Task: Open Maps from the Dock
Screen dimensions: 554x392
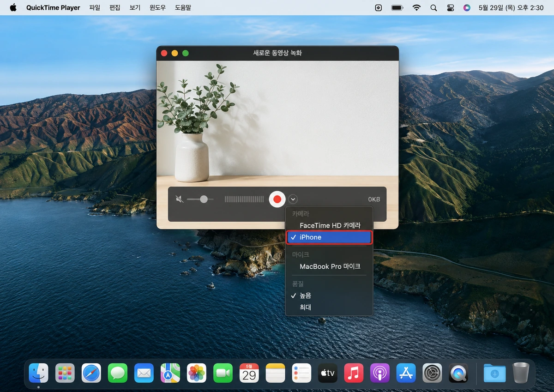Action: pyautogui.click(x=170, y=373)
